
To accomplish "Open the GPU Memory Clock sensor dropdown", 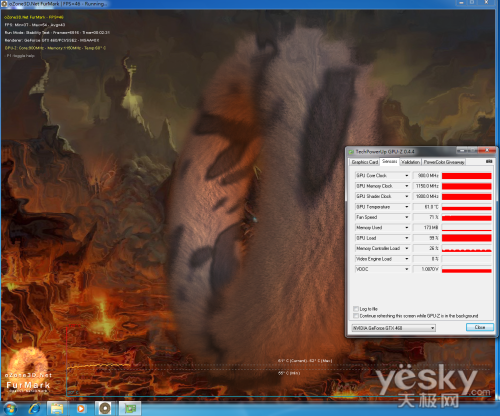I will point(407,186).
